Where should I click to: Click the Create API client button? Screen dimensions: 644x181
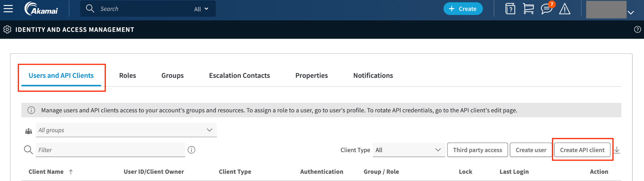tap(582, 150)
